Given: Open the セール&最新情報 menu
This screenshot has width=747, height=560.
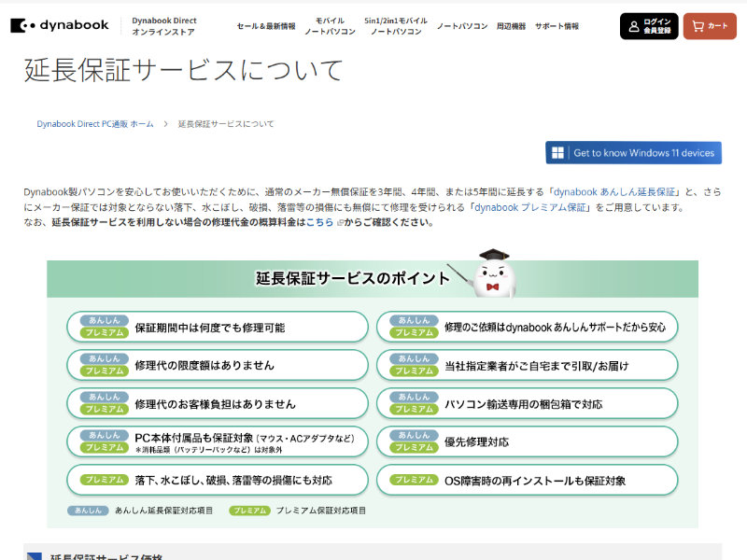Looking at the screenshot, I should pyautogui.click(x=265, y=26).
